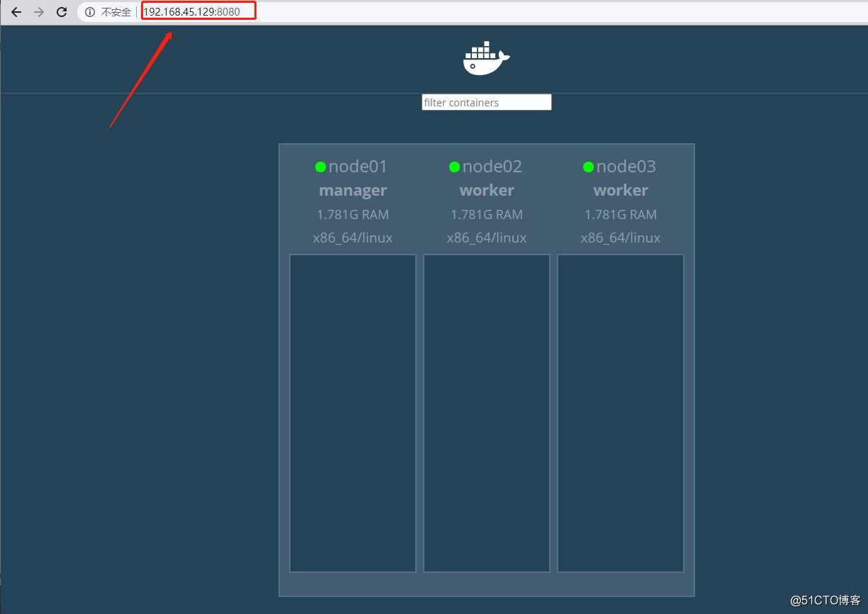Click the browser back arrow icon
Image resolution: width=868 pixels, height=614 pixels.
pyautogui.click(x=16, y=11)
